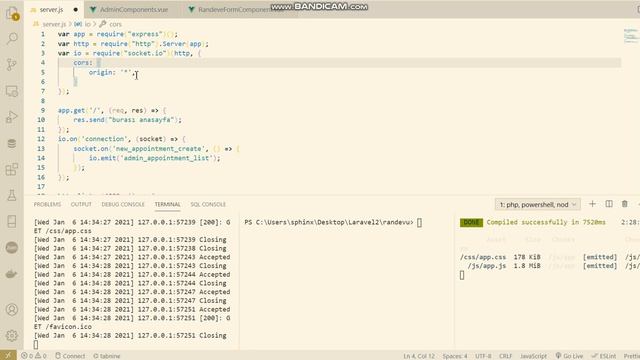The width and height of the screenshot is (640, 360).
Task: Click the unsaved dot on server.js tab
Action: [x=76, y=9]
